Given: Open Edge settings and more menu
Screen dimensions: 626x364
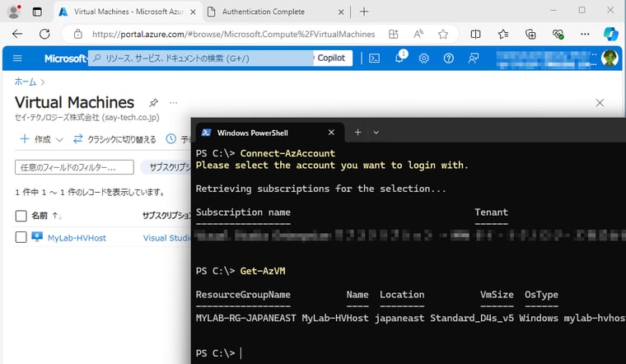Looking at the screenshot, I should (585, 35).
